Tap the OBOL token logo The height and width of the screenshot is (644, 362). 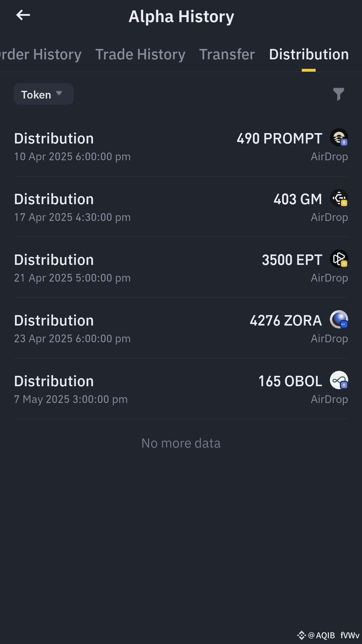(339, 380)
